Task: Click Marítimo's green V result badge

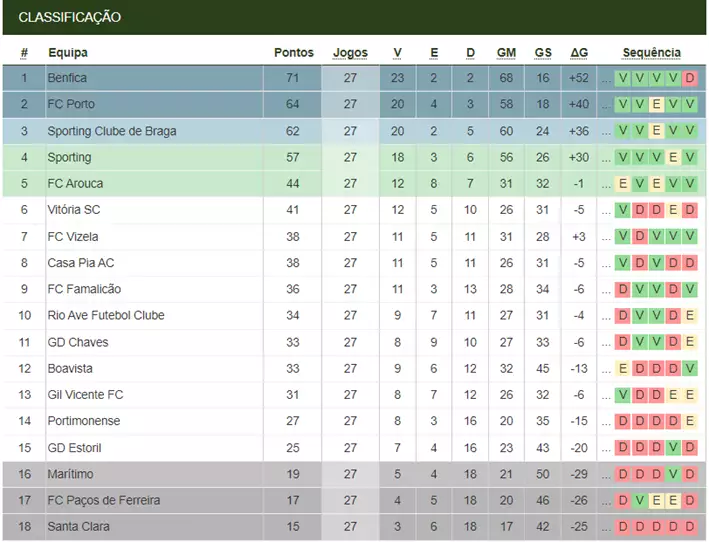Action: pos(673,474)
